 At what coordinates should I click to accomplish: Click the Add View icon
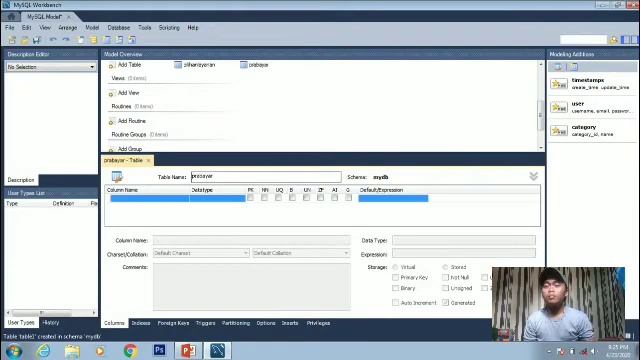coord(111,94)
